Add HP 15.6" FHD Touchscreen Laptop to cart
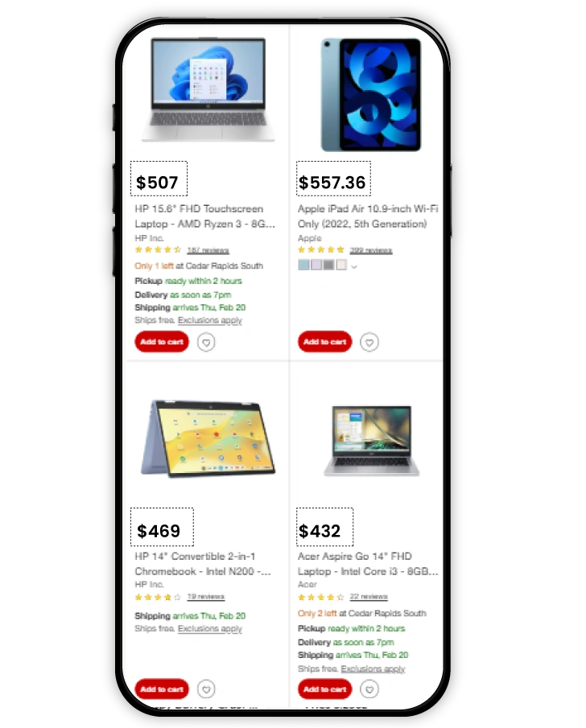586x728 pixels. click(162, 342)
